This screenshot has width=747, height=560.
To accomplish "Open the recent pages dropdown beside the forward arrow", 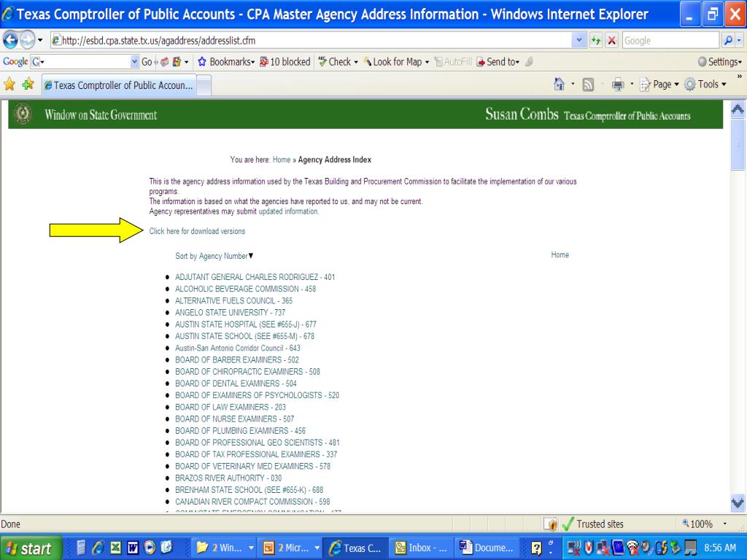I will coord(40,40).
